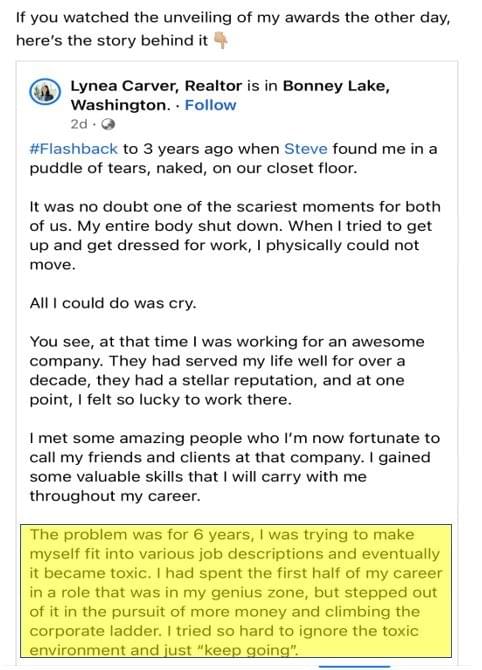The height and width of the screenshot is (670, 482).
Task: Follow Lynea Carver via the Follow link
Action: (x=210, y=105)
